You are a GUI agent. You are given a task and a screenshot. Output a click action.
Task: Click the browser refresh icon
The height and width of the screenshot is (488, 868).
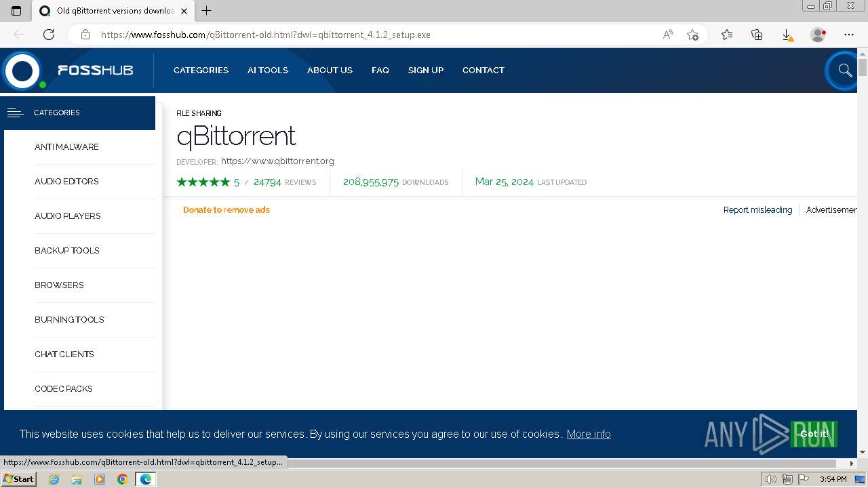pos(49,35)
